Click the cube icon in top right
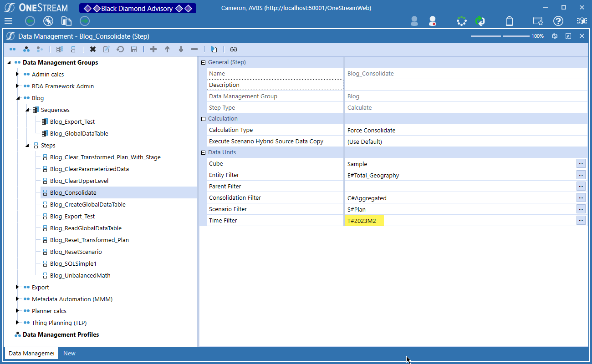 (582, 21)
